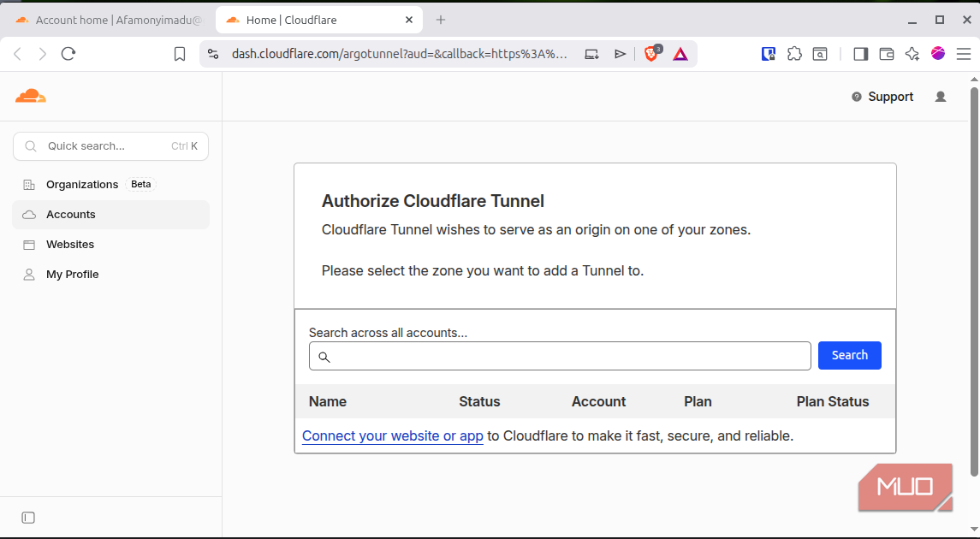
Task: Click the blue Search button
Action: 849,355
